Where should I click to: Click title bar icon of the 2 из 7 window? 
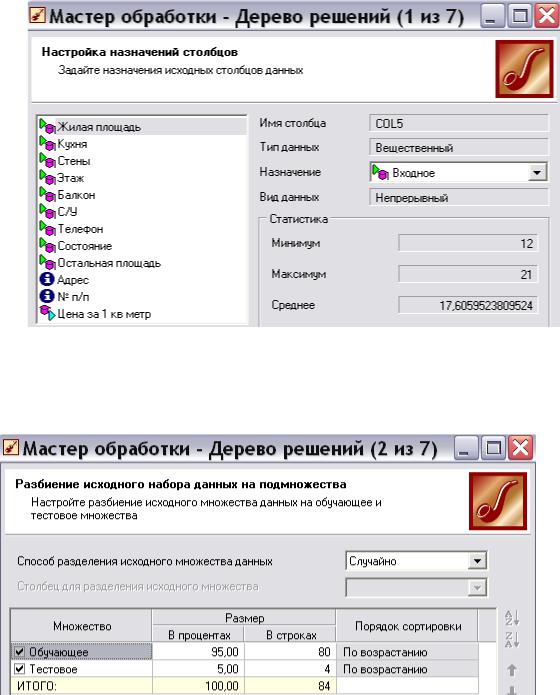[x=11, y=448]
